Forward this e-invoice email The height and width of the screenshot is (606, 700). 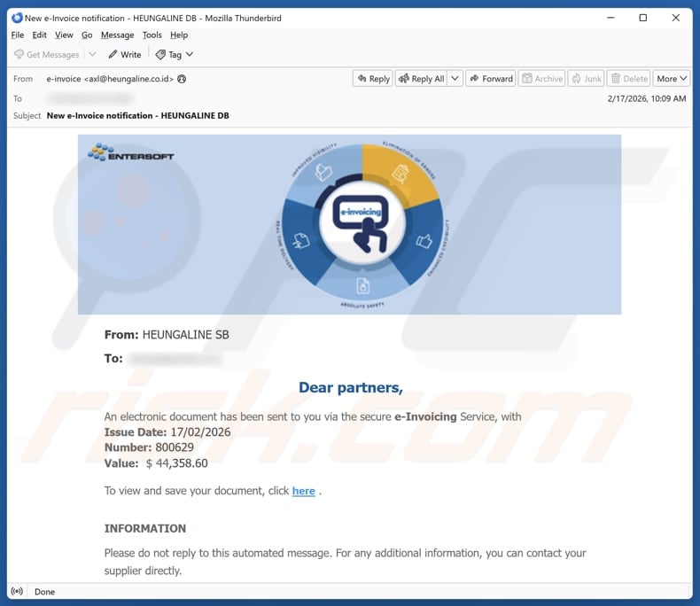coord(491,79)
